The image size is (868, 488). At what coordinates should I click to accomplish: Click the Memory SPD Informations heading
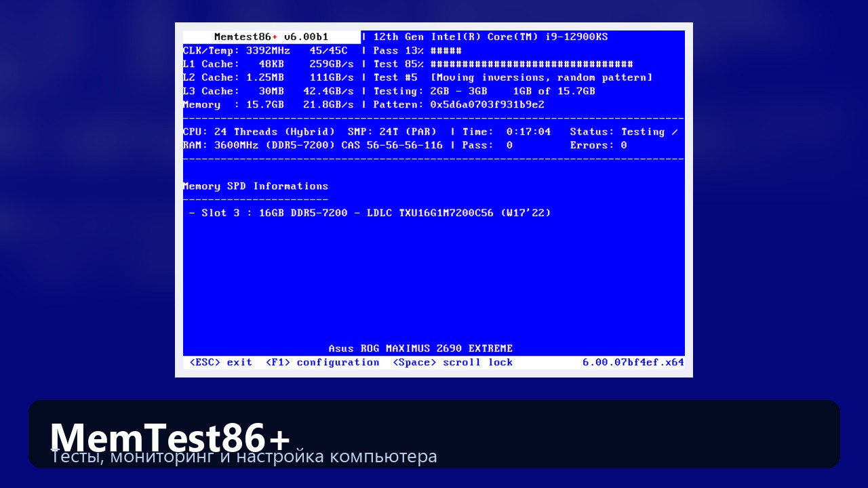256,186
